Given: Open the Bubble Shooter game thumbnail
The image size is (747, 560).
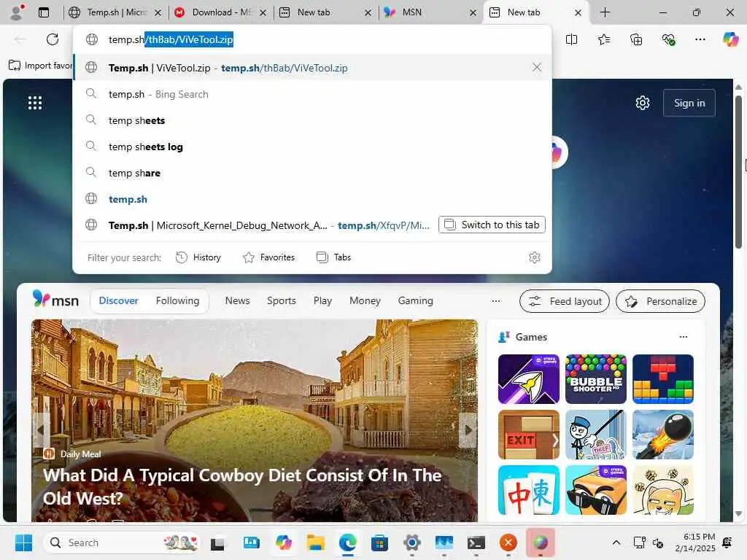Looking at the screenshot, I should point(596,379).
